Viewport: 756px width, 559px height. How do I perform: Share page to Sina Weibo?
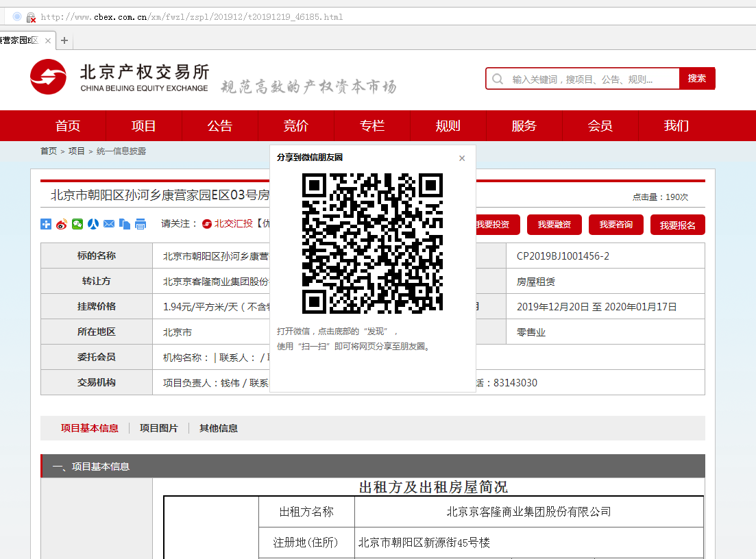pyautogui.click(x=62, y=224)
